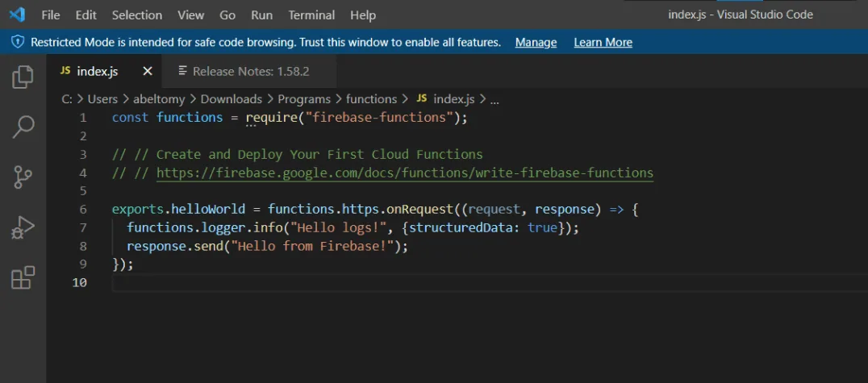Open the firebase.google.com docs URL in comment
Image resolution: width=868 pixels, height=383 pixels.
(x=405, y=173)
